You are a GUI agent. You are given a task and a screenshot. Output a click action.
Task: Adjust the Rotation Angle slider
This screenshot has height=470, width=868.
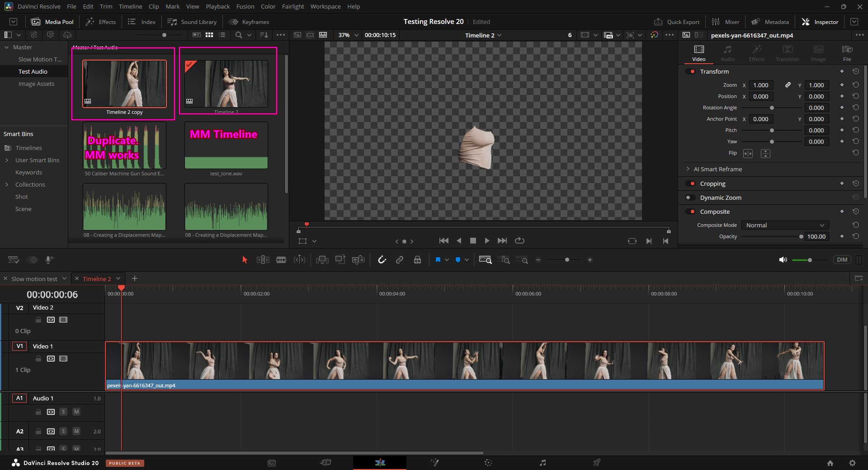(x=771, y=108)
